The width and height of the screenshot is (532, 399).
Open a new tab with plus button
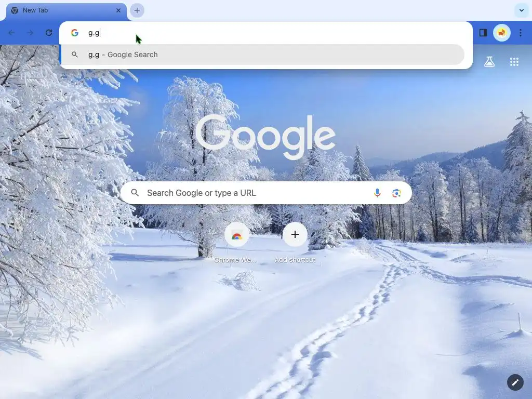tap(137, 10)
